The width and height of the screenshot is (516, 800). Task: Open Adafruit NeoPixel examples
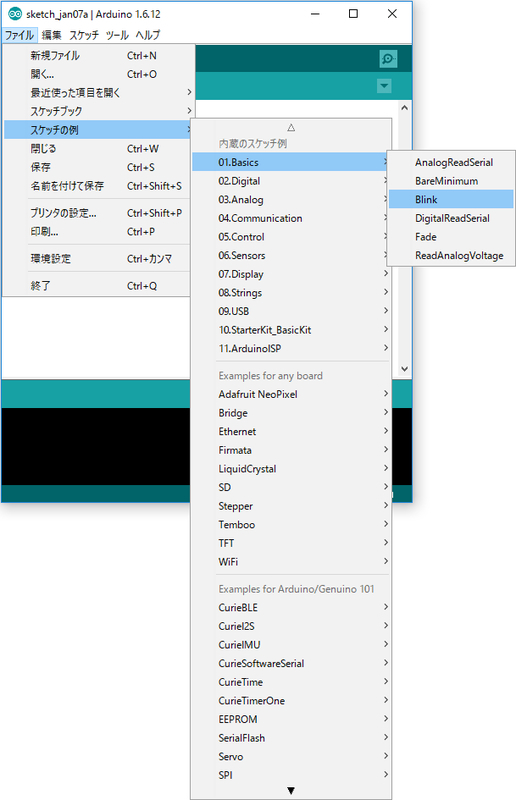pos(291,394)
